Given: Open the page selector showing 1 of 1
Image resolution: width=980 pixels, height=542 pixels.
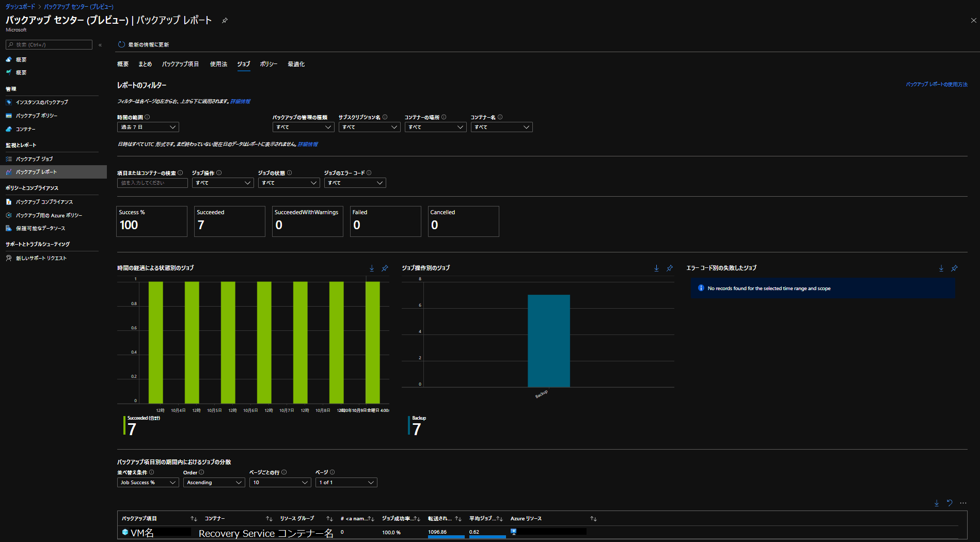Looking at the screenshot, I should point(346,482).
